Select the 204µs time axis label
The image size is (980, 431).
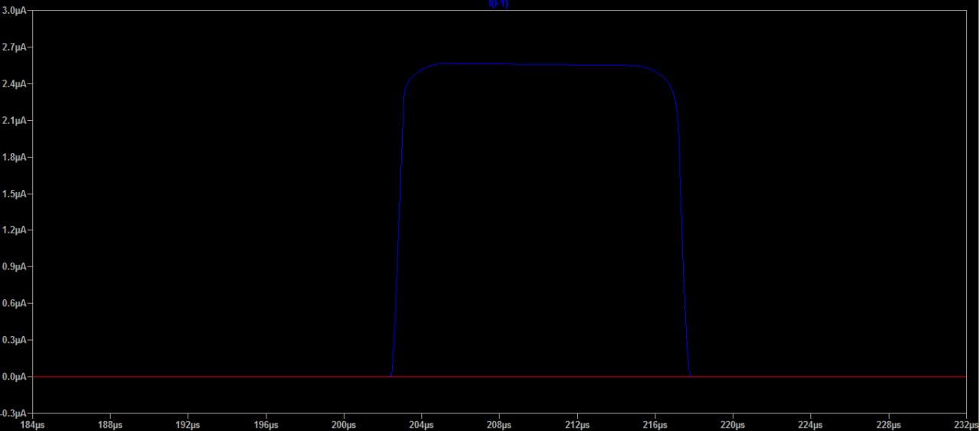click(421, 425)
